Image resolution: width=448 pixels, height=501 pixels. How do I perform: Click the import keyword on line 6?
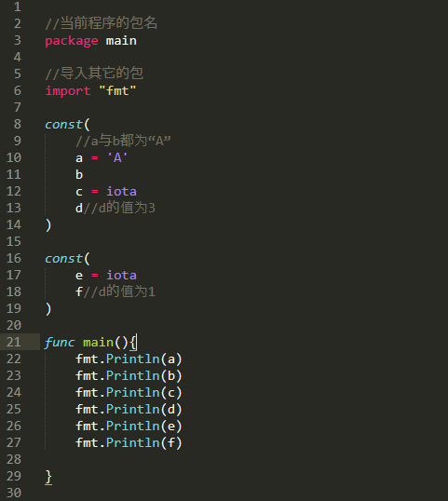point(68,91)
